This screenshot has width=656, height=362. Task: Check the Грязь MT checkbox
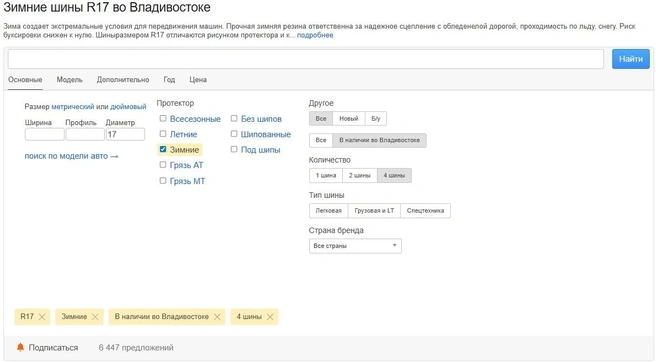coord(163,181)
